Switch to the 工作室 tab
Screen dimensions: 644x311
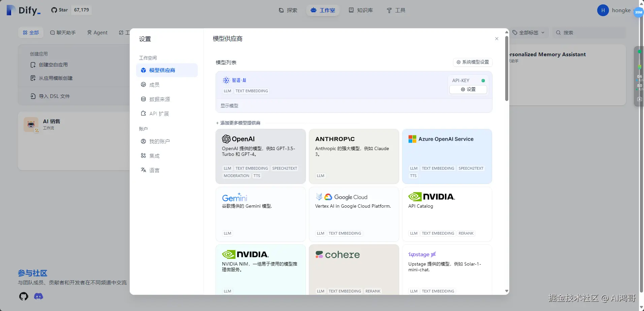[323, 10]
